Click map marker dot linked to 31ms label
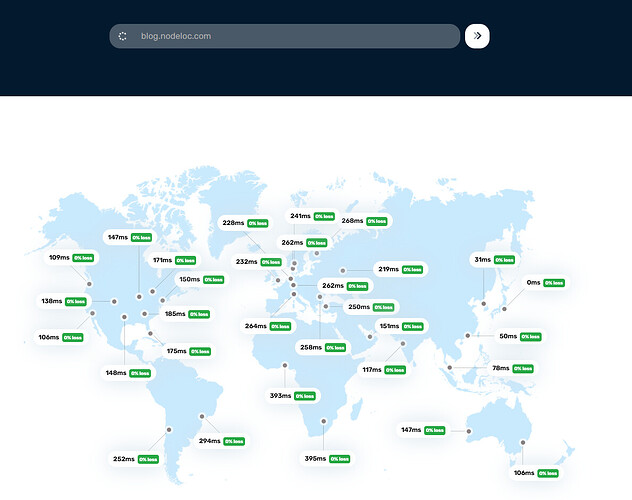632x500 pixels. pos(483,303)
